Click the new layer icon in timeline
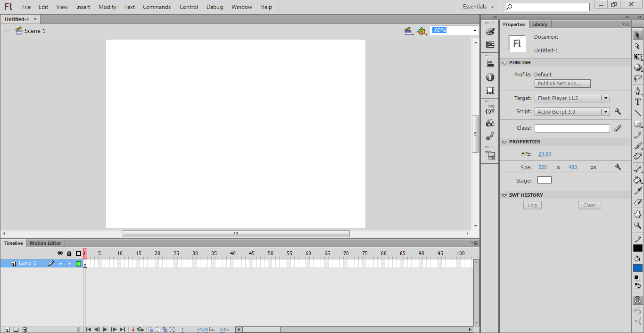The image size is (644, 333). tap(7, 330)
